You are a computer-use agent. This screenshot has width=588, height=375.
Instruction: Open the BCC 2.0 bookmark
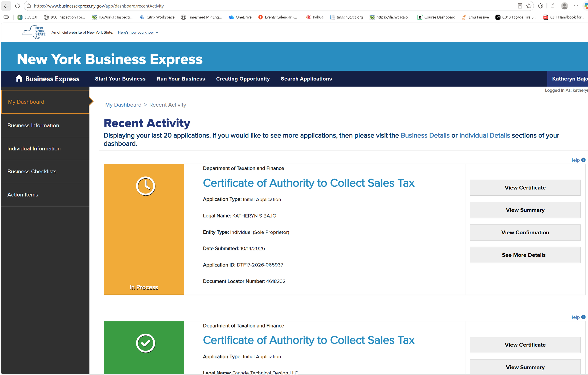coord(27,17)
